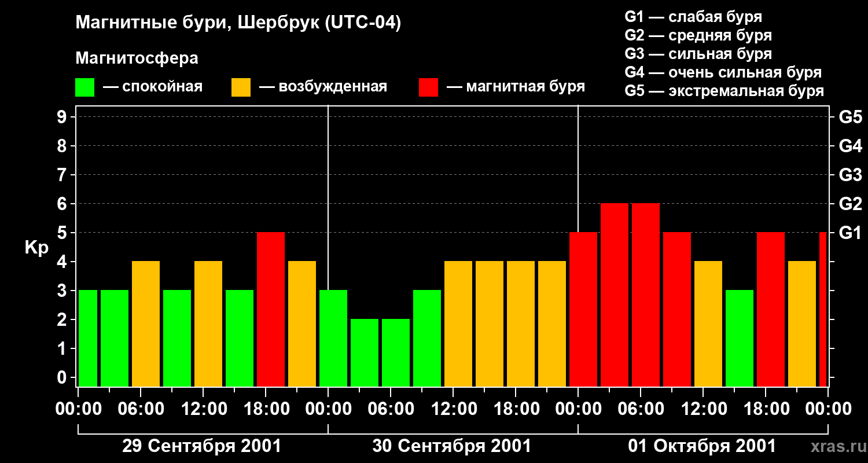
Task: Click the 'G2' label on the right axis
Action: click(851, 204)
